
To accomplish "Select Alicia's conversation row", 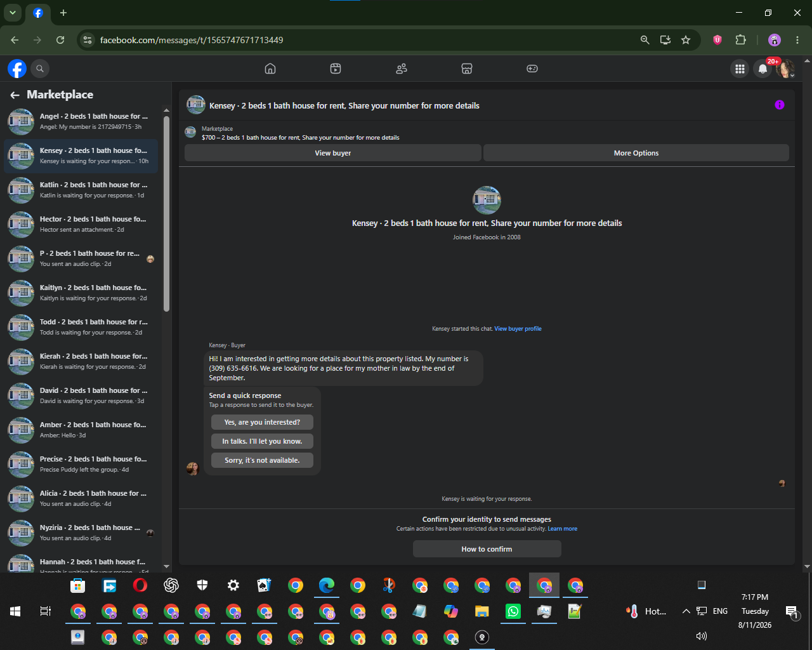I will pyautogui.click(x=81, y=498).
